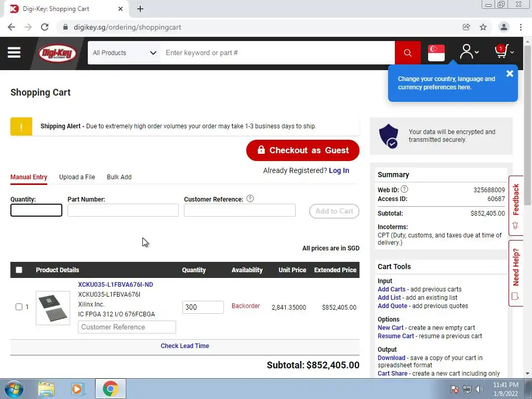
Task: Click the Add Quote link
Action: 392,305
